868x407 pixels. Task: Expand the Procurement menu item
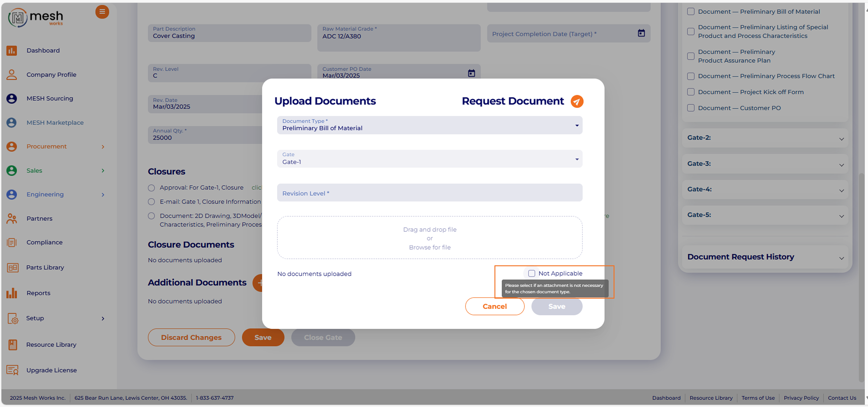47,147
